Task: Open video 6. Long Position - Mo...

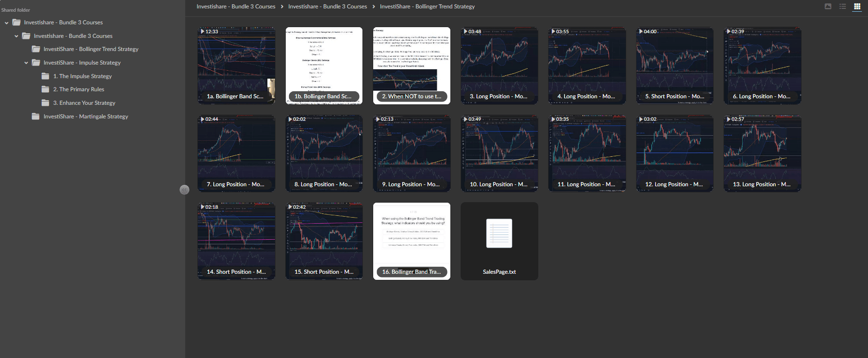Action: click(x=762, y=66)
